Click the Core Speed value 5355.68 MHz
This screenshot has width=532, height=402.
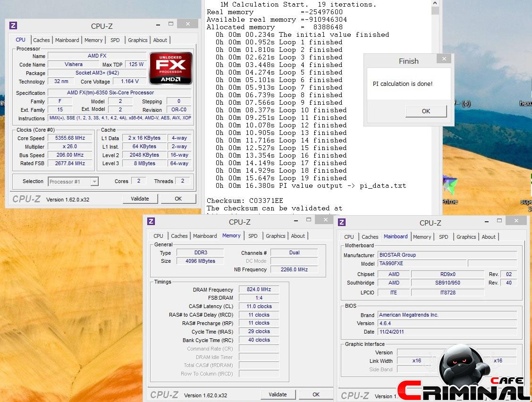tap(70, 138)
